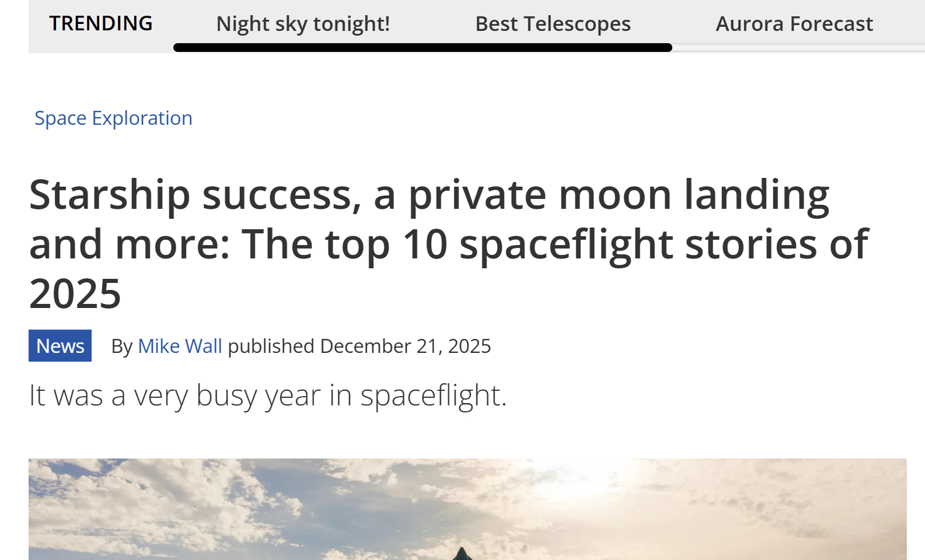Click the "2025" on the headline's last line

[75, 293]
